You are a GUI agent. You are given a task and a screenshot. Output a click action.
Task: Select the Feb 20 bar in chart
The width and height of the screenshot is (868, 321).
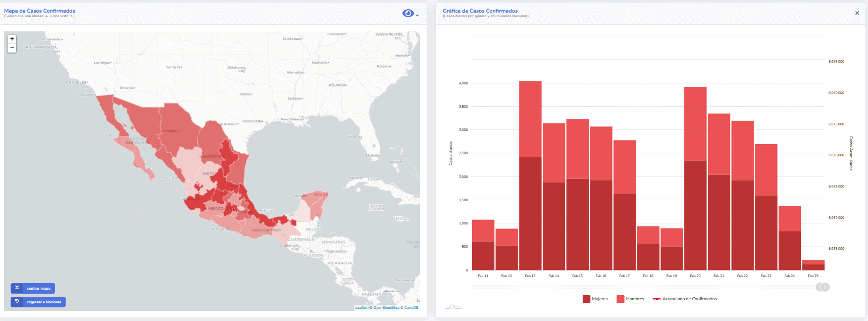(x=695, y=178)
